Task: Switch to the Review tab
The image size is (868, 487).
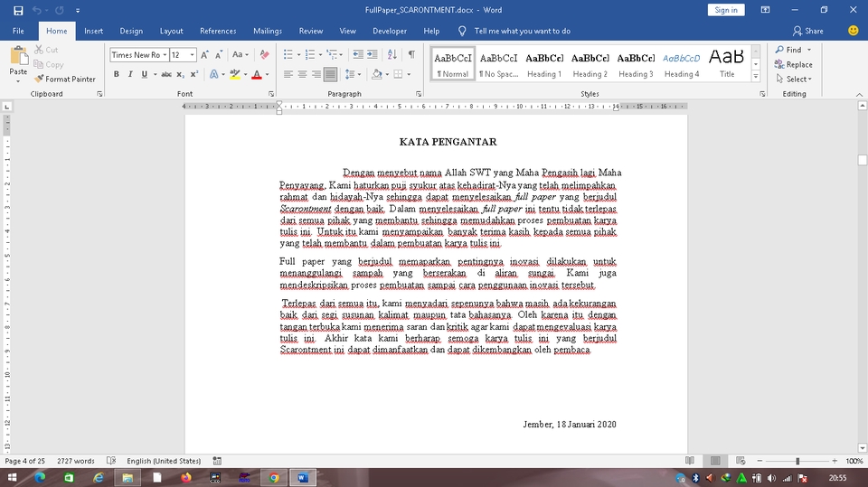Action: click(x=311, y=31)
